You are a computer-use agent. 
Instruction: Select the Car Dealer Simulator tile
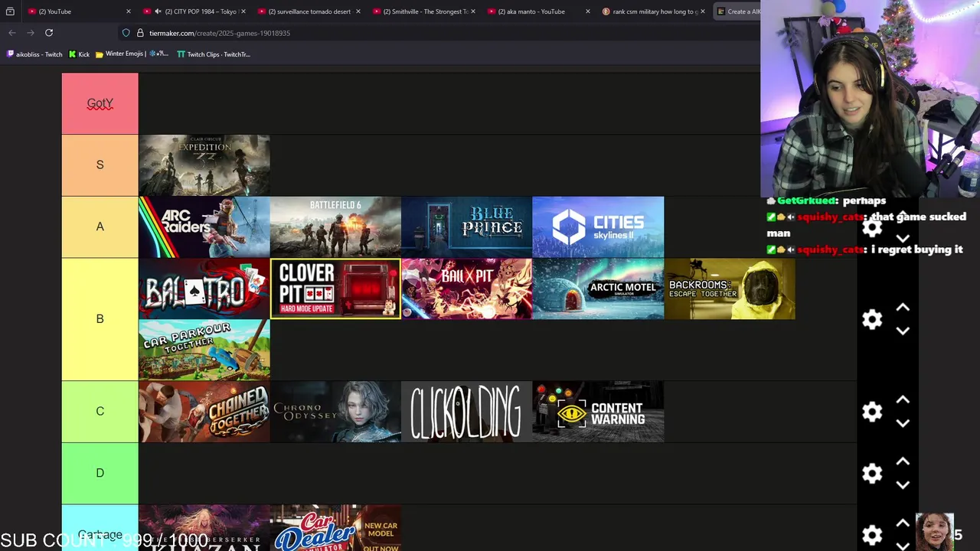(x=335, y=528)
